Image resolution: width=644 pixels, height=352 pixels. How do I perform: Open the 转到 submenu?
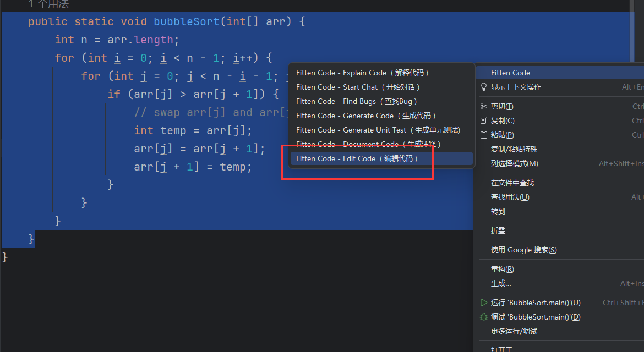(x=560, y=211)
